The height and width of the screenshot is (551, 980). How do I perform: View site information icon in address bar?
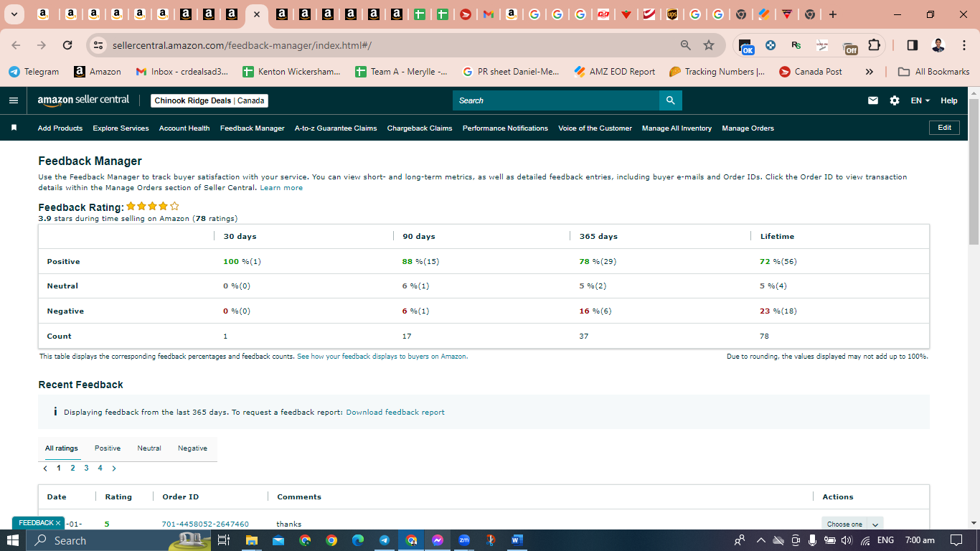click(x=99, y=45)
